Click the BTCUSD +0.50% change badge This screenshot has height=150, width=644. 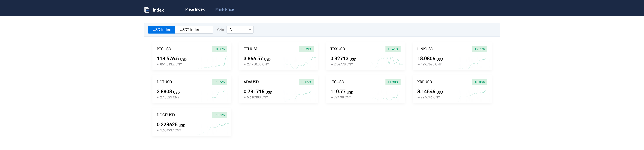(x=219, y=49)
